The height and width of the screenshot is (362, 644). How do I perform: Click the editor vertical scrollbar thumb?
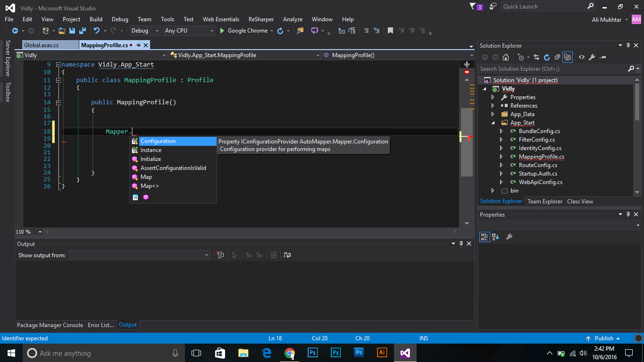[x=467, y=142]
